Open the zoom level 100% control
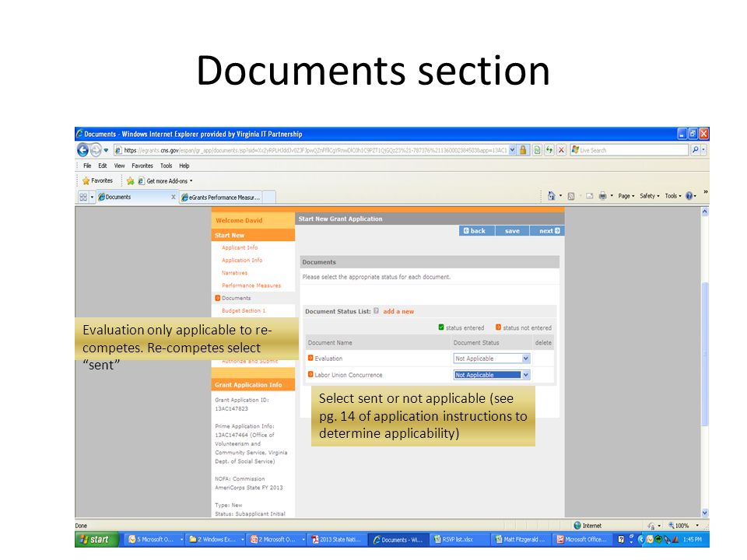 pos(683,526)
